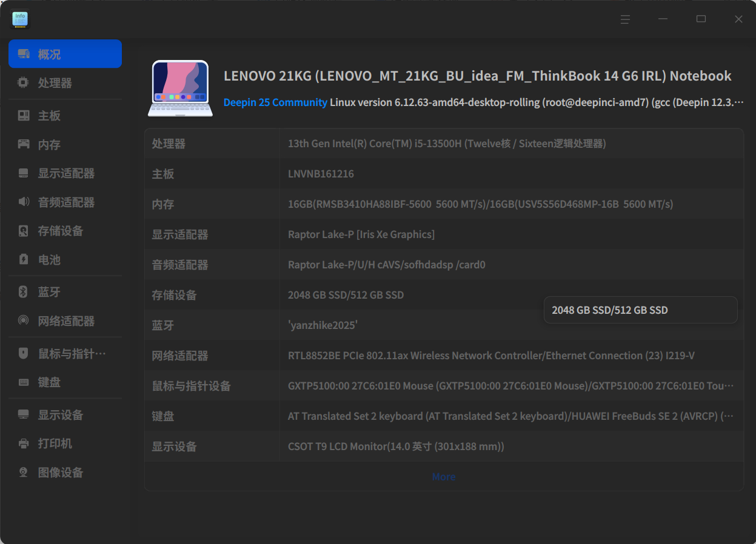Maximize the Device Manager window

pyautogui.click(x=701, y=19)
